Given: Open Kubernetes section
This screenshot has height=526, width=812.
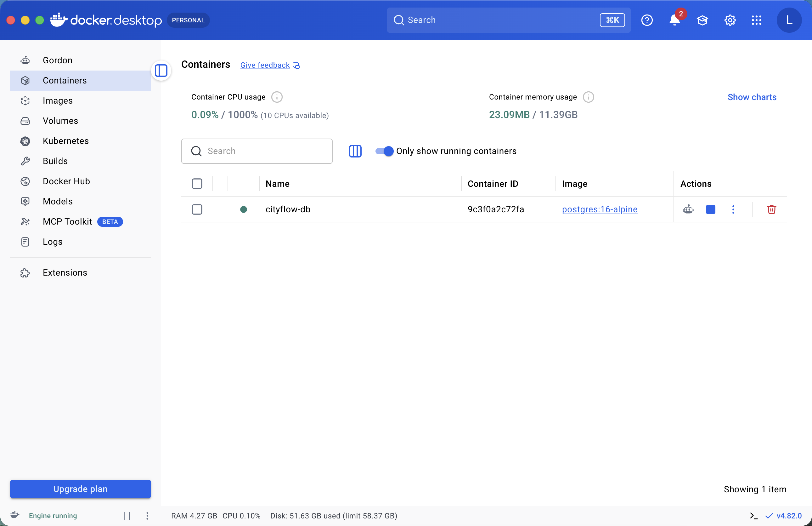Looking at the screenshot, I should coord(81,140).
